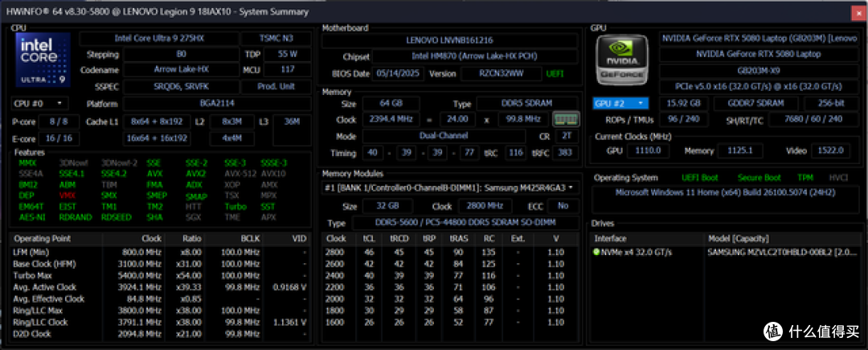Click the DDR5-5600 / PC5-44800 type field
868x350 pixels.
(x=465, y=223)
